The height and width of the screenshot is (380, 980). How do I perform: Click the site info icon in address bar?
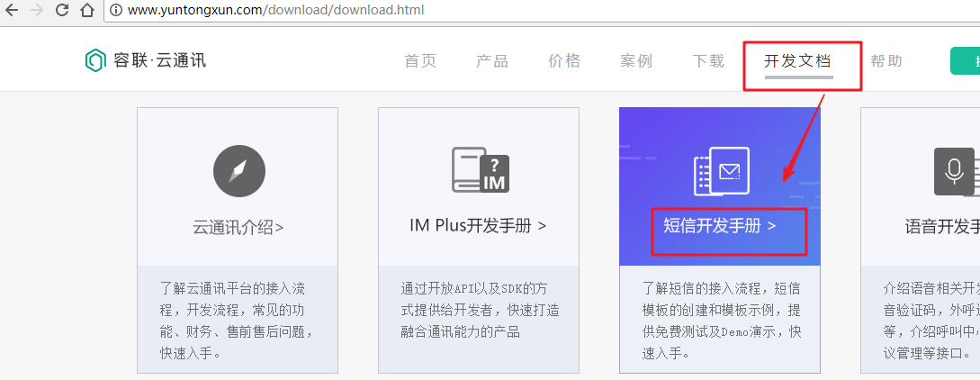116,11
